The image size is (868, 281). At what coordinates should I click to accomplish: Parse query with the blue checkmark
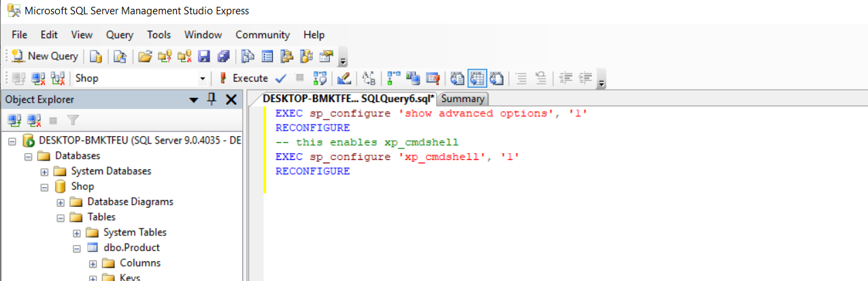click(281, 78)
